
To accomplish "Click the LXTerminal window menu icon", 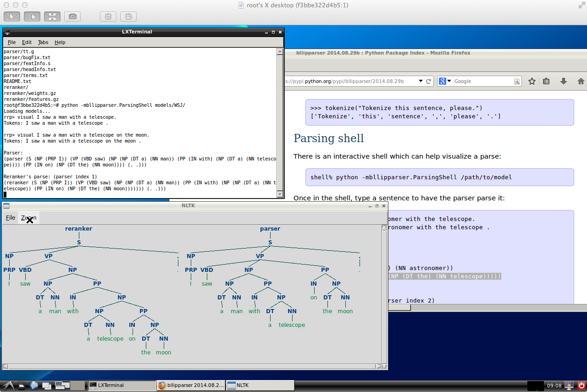I will 7,32.
